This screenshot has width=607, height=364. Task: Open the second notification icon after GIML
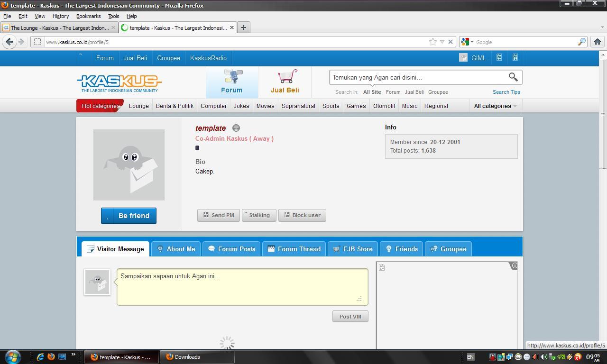[515, 57]
